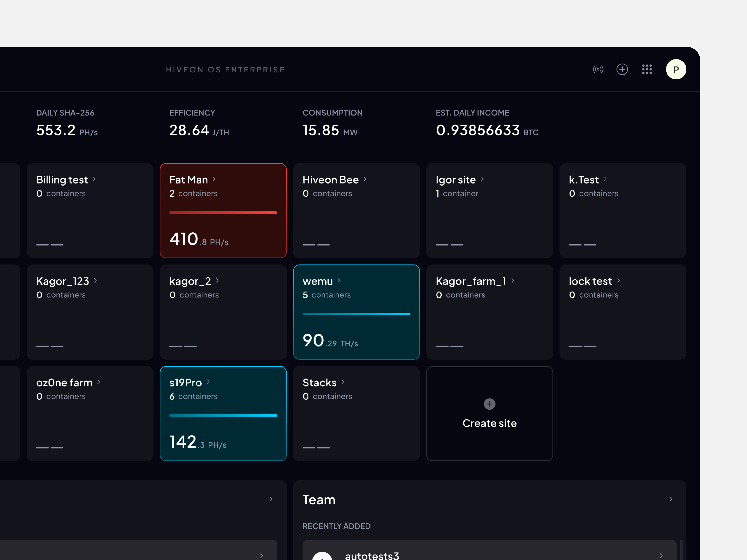Open the s19Pro site
747x560 pixels.
click(x=223, y=413)
